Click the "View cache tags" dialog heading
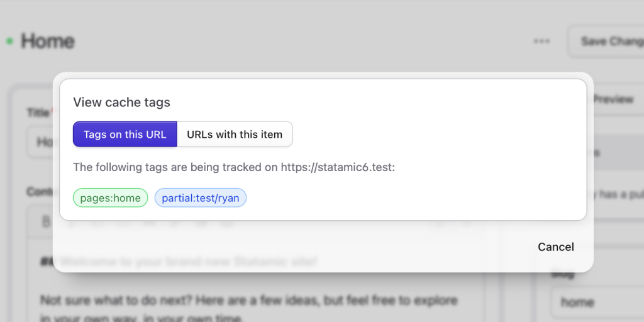 (x=121, y=102)
